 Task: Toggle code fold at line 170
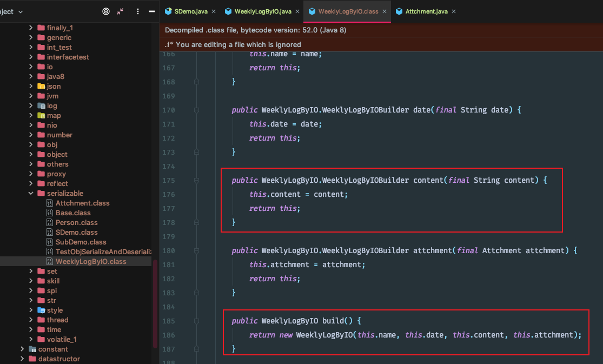pos(197,110)
